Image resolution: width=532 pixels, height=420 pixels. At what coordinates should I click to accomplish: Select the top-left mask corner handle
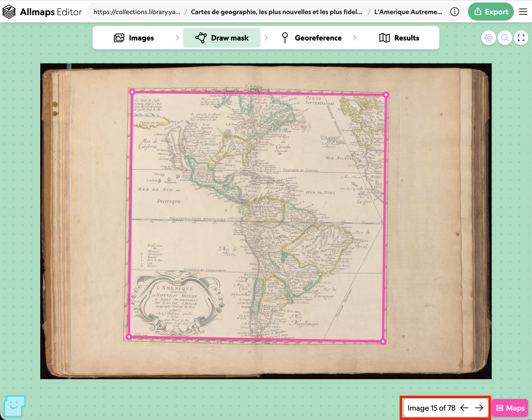click(x=132, y=92)
